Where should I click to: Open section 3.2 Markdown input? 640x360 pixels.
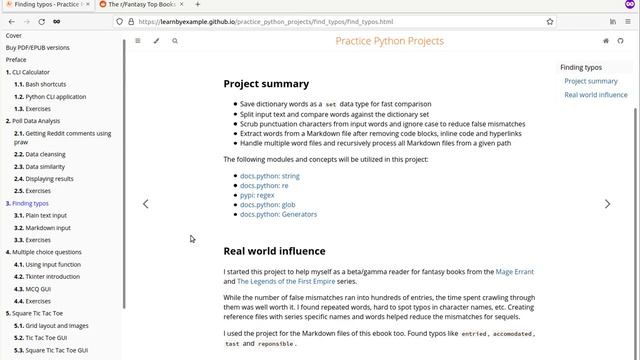(42, 228)
